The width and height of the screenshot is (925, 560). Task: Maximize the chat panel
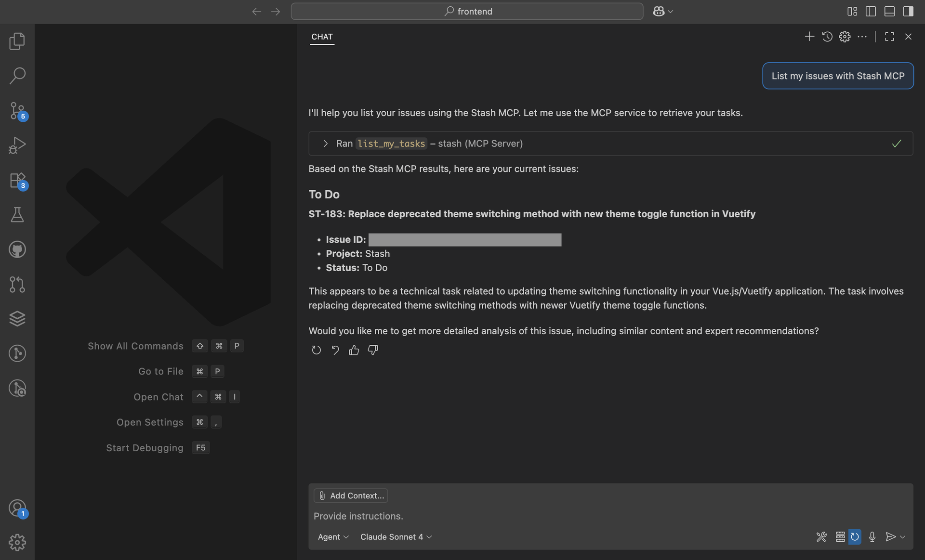click(889, 37)
